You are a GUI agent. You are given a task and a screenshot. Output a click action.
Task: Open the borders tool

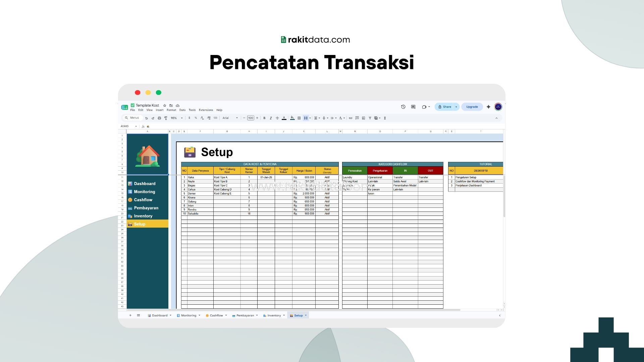coord(299,118)
